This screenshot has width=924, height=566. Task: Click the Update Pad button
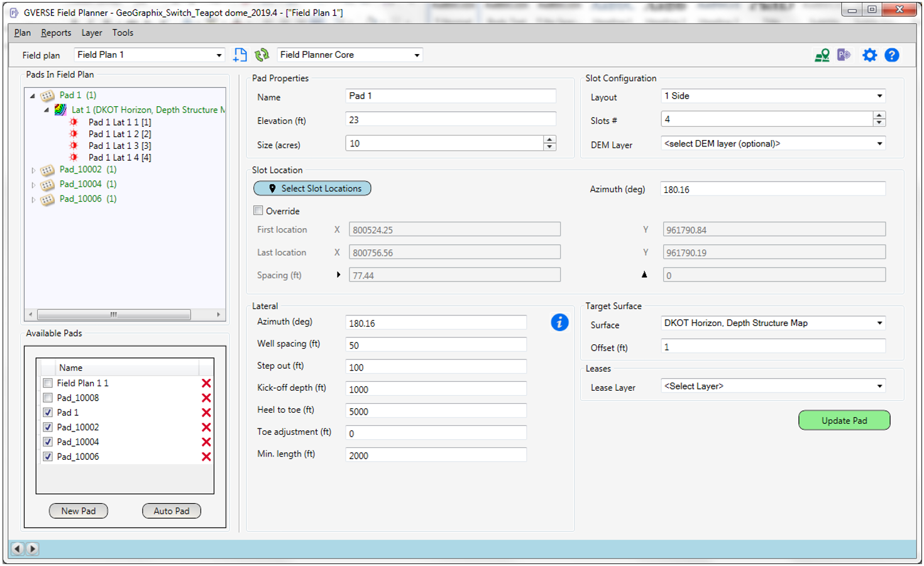click(x=844, y=420)
